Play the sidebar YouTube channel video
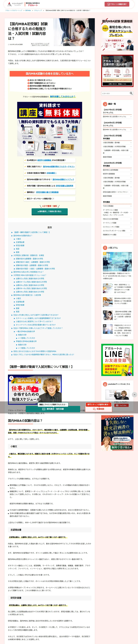This screenshot has width=138, height=644. (117, 395)
